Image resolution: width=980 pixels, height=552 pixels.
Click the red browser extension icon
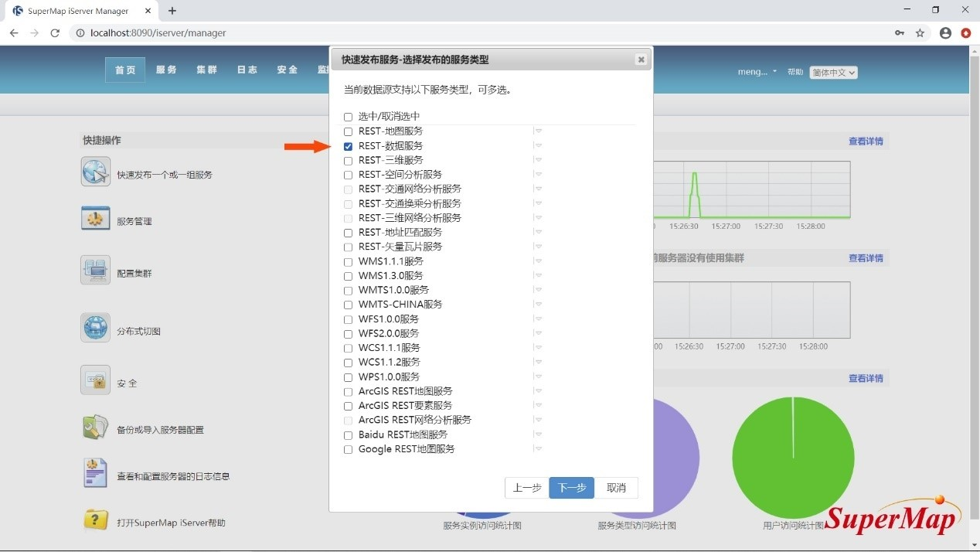coord(966,33)
